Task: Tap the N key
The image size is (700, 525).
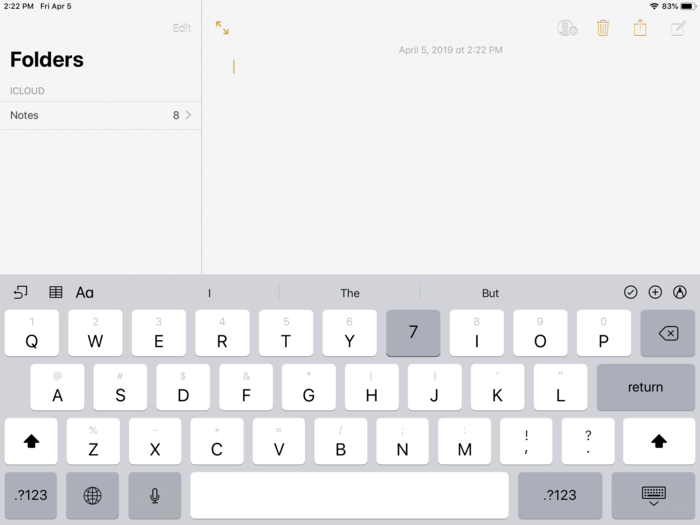Action: tap(402, 441)
